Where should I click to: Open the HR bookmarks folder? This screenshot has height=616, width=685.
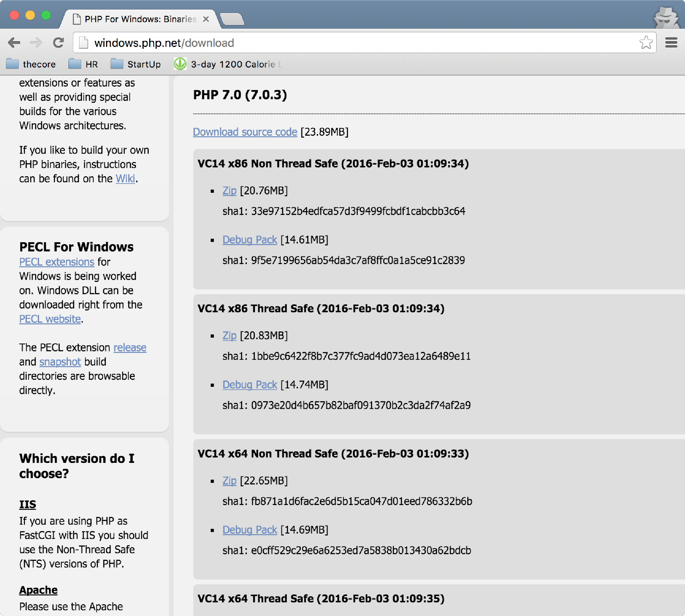point(83,64)
